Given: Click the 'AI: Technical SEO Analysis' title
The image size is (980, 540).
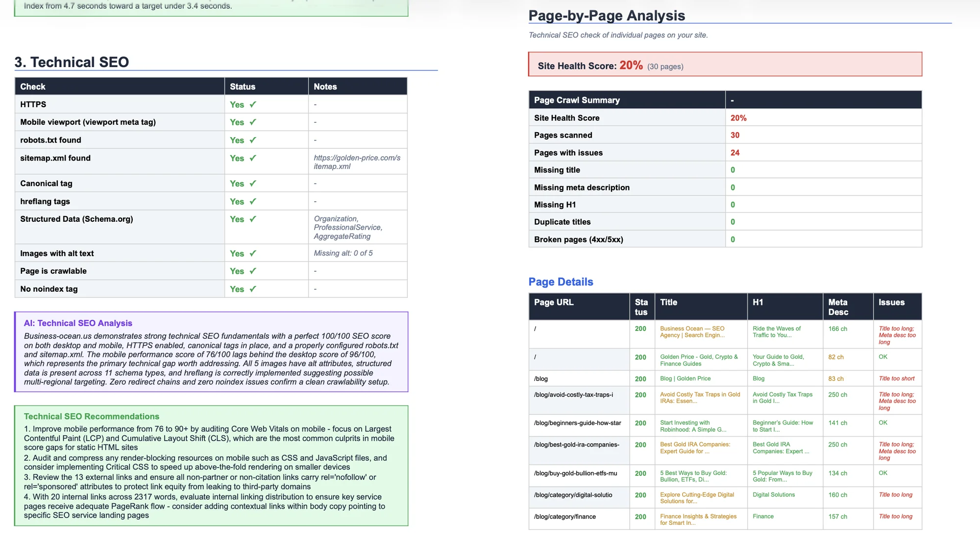Looking at the screenshot, I should (78, 323).
